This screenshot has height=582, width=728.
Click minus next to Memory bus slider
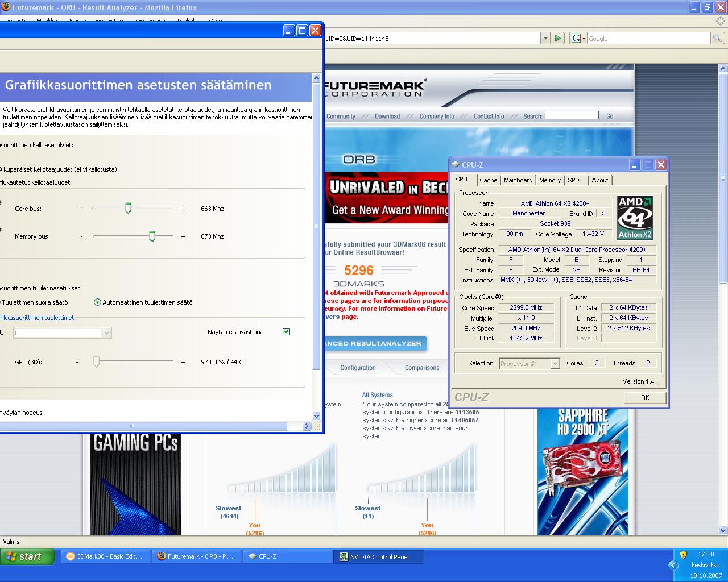coord(81,236)
